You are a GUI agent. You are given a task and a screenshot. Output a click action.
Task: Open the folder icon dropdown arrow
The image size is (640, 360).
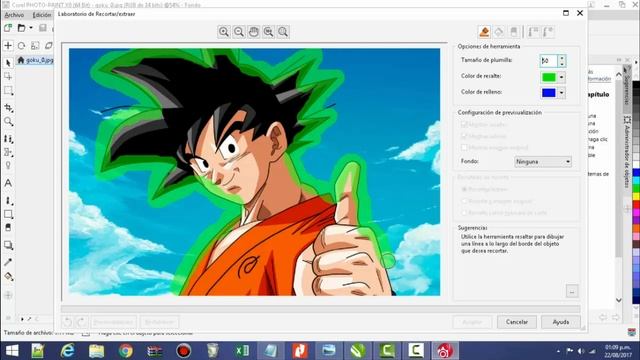click(31, 28)
